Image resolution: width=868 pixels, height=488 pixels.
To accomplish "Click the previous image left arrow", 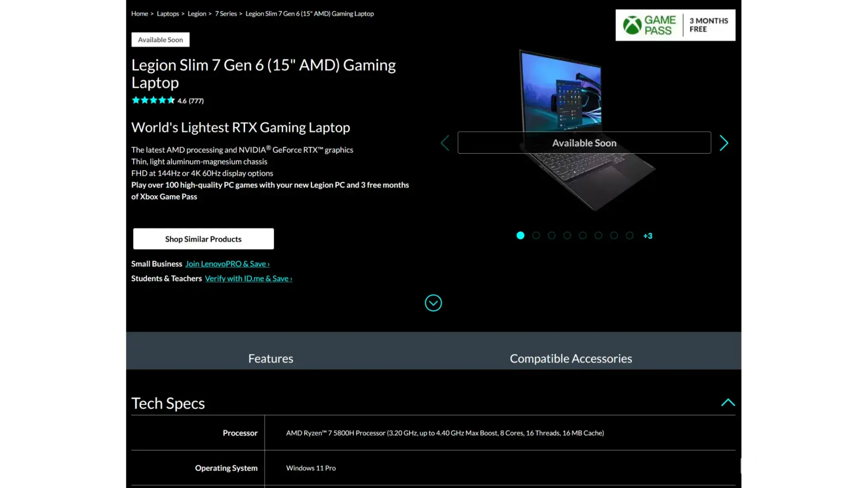I will coord(445,143).
